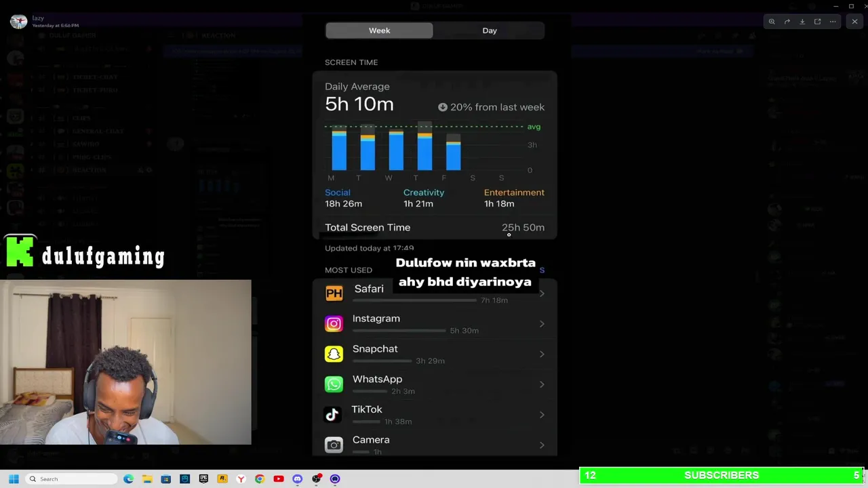The width and height of the screenshot is (868, 488).
Task: Click the Instagram app name
Action: click(376, 319)
